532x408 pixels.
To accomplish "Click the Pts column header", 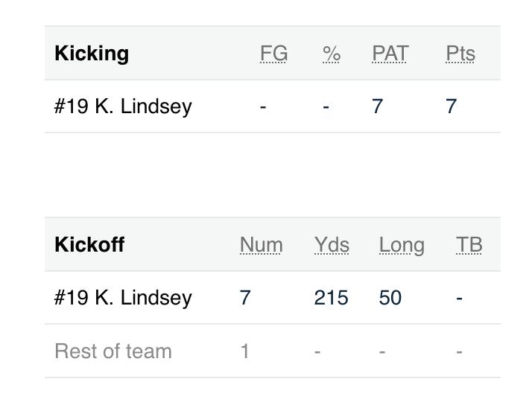I will 460,54.
